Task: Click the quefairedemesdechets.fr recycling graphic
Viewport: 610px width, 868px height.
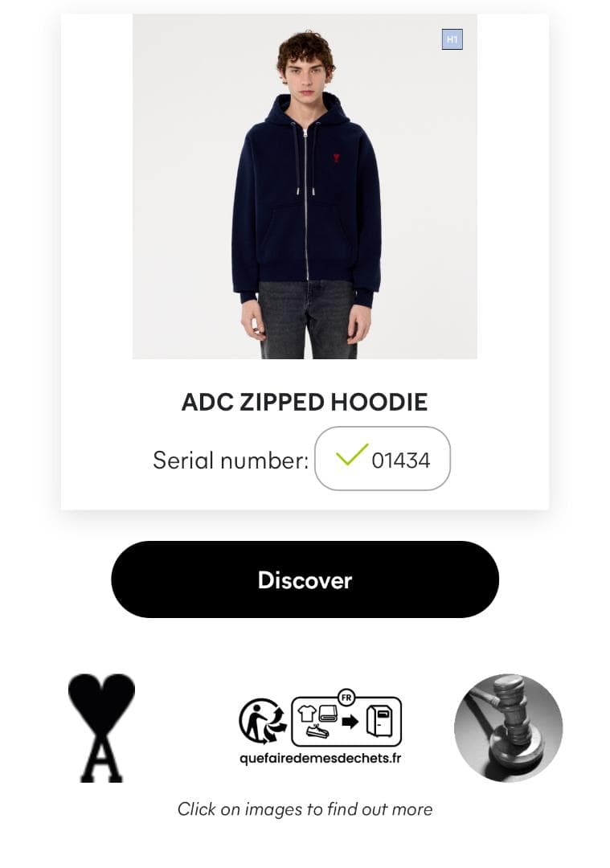Action: click(320, 727)
